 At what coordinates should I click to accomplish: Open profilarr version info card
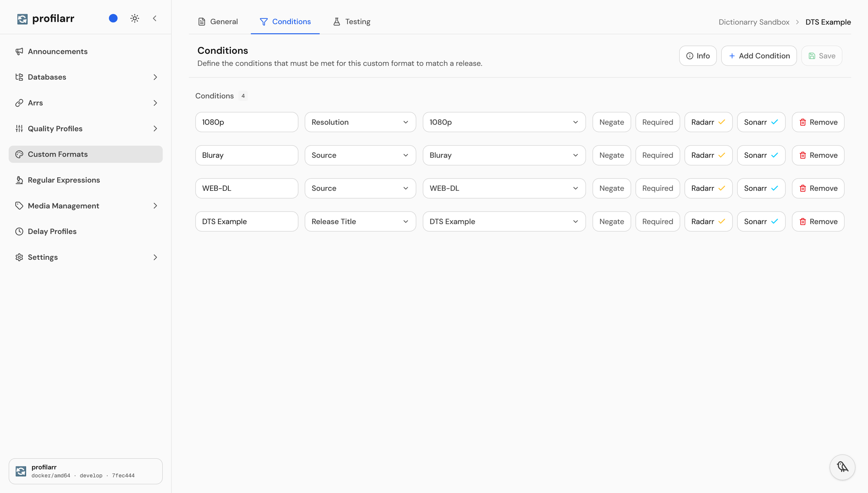[x=85, y=471]
